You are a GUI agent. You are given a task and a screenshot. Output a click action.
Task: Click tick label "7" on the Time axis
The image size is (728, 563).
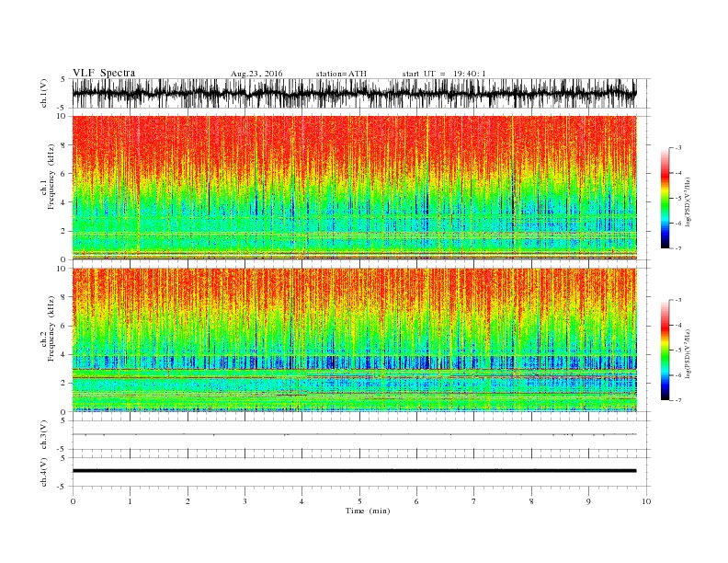coord(474,501)
